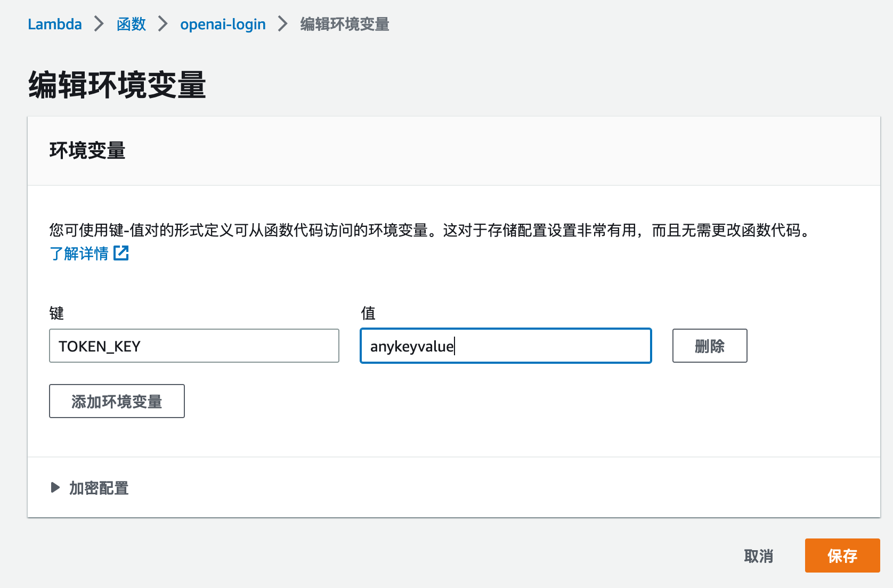The height and width of the screenshot is (588, 893).
Task: Go to the 函数 breadcrumb link
Action: coord(131,24)
